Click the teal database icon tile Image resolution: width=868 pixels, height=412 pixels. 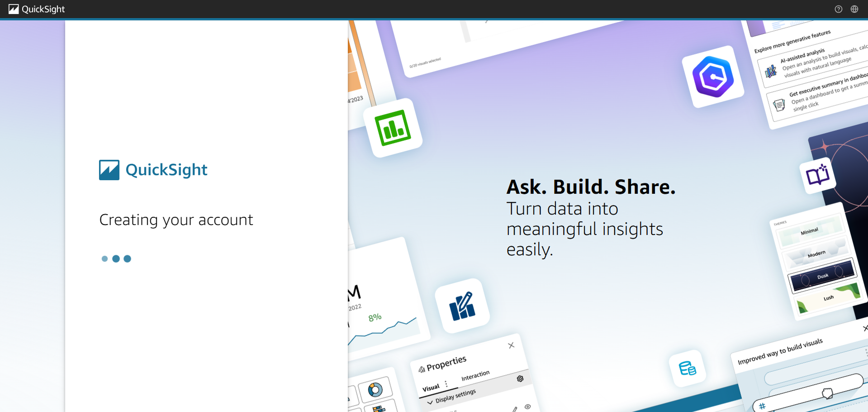pyautogui.click(x=687, y=369)
